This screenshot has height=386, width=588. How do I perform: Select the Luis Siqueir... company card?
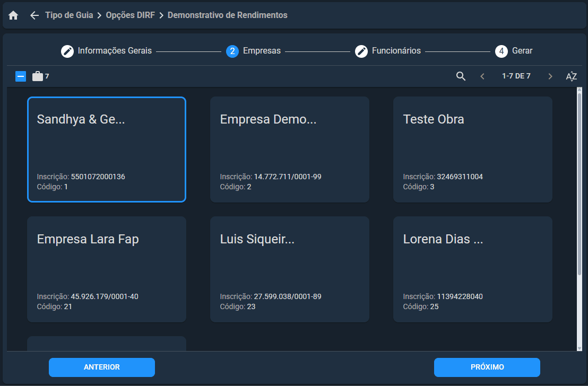290,269
